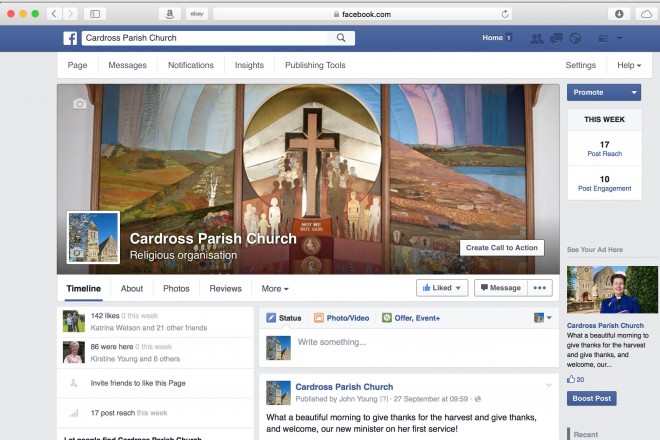Click the facebook.com address bar

(x=362, y=14)
